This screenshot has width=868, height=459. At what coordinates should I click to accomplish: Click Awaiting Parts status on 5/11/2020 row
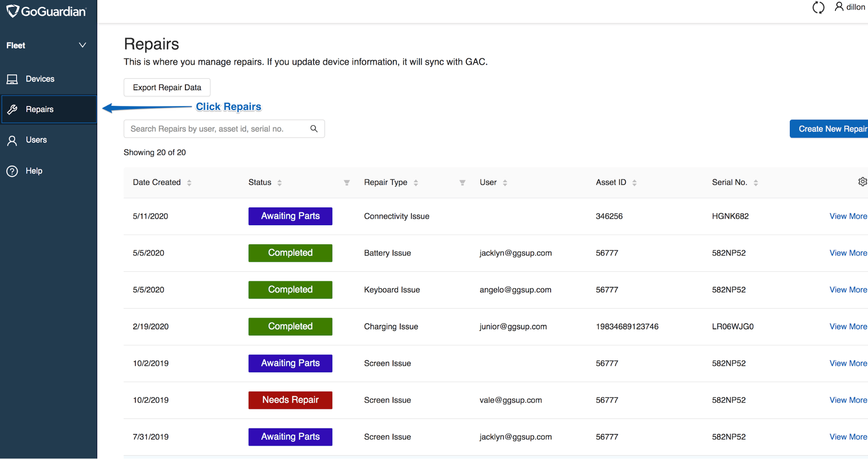pyautogui.click(x=290, y=216)
